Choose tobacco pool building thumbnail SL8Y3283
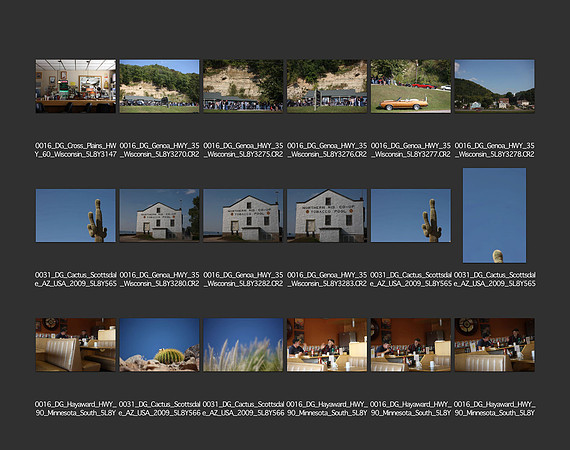Image resolution: width=570 pixels, height=450 pixels. click(327, 216)
